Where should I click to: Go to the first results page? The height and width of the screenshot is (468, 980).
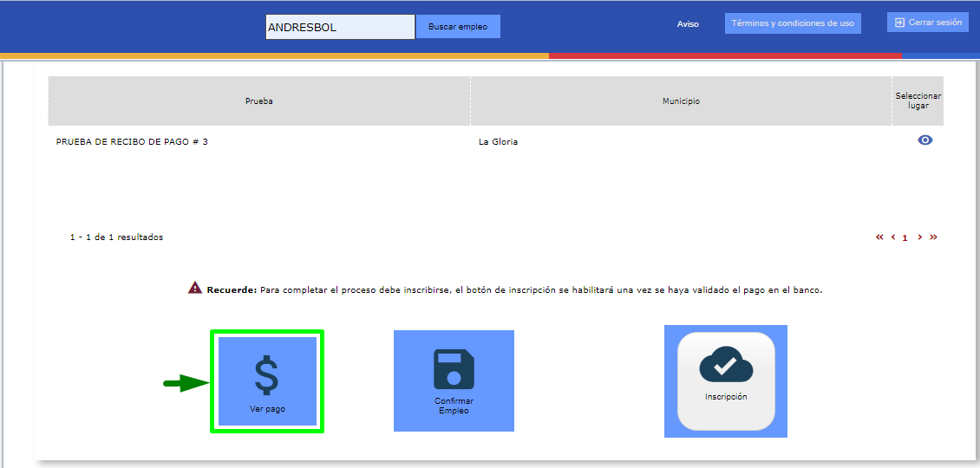(879, 237)
